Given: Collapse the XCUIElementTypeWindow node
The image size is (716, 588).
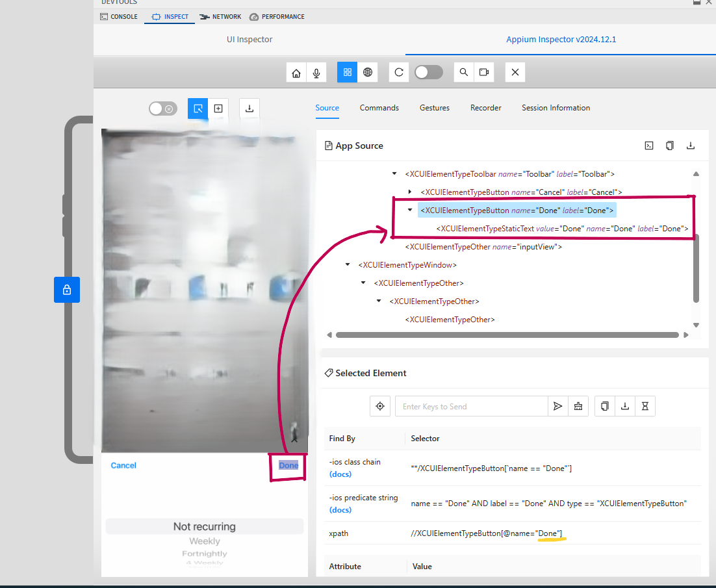Looking at the screenshot, I should 348,265.
